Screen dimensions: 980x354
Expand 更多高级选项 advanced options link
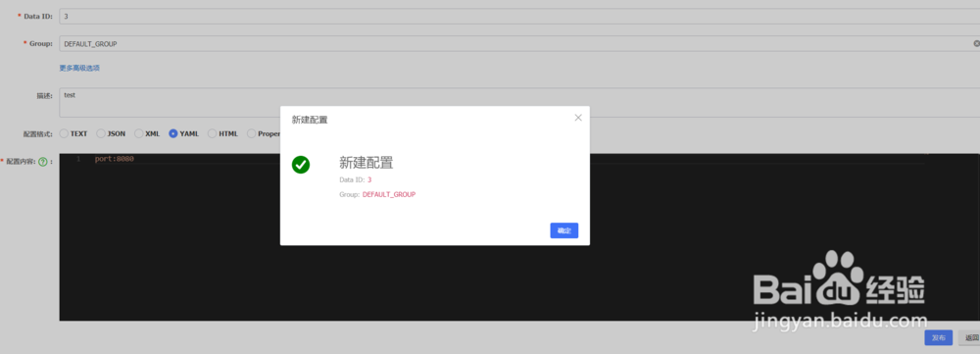[x=79, y=69]
